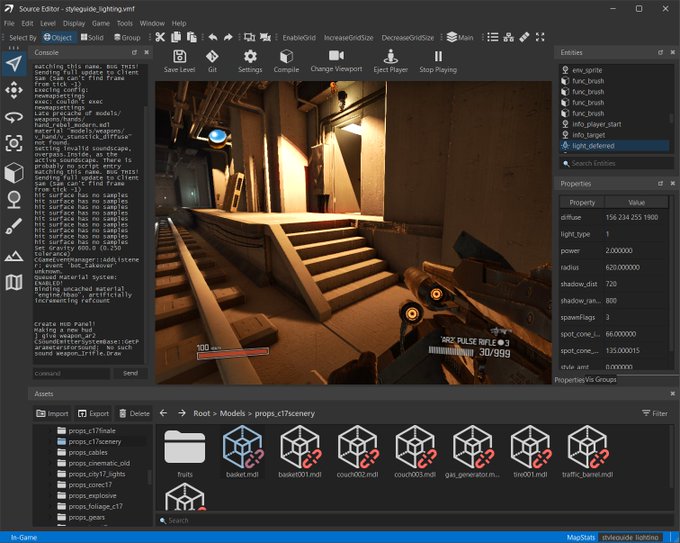This screenshot has width=680, height=543.
Task: Open the Edit menu
Action: click(x=27, y=23)
